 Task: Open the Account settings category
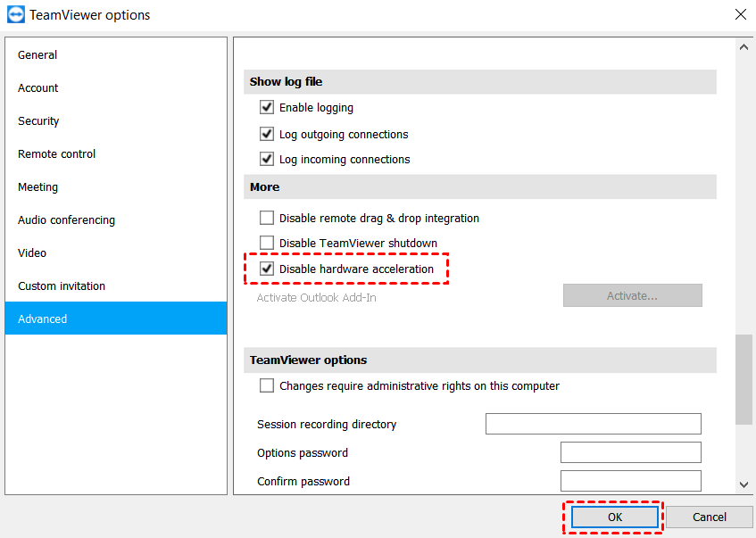coord(116,87)
